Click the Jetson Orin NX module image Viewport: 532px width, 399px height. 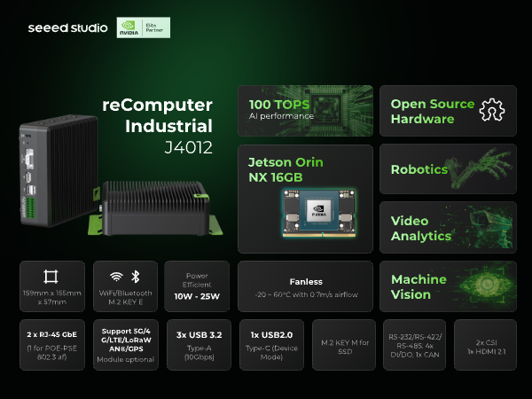(x=319, y=213)
